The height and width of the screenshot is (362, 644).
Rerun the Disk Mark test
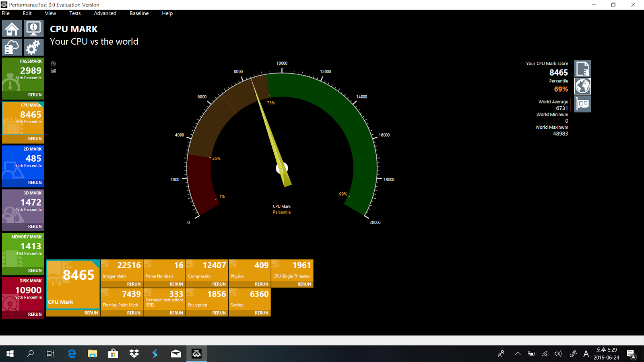click(x=35, y=314)
